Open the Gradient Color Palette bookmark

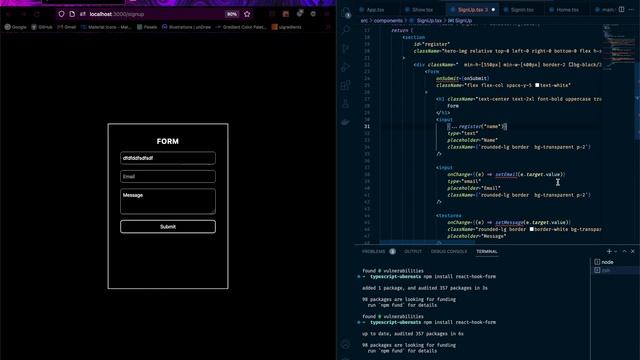point(241,27)
